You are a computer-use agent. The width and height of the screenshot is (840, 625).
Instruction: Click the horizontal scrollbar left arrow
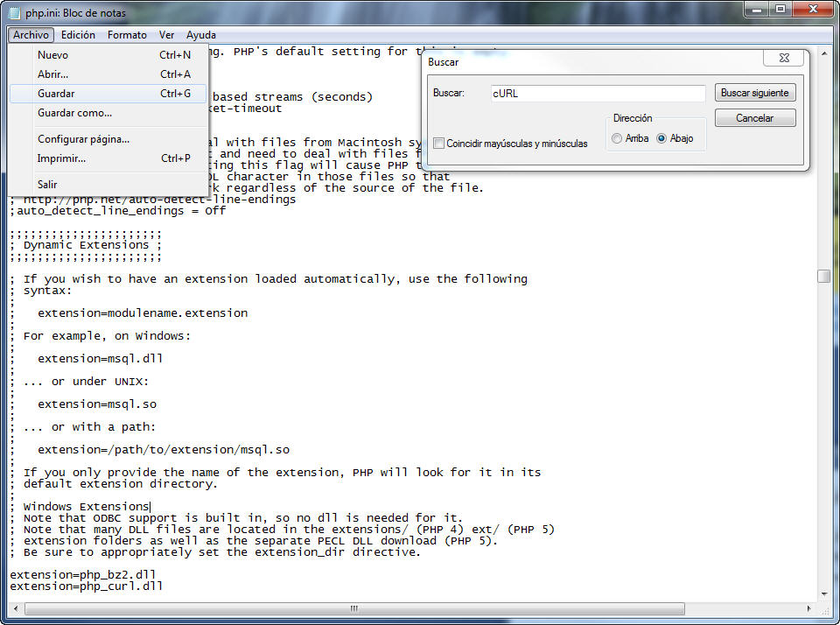tap(16, 608)
